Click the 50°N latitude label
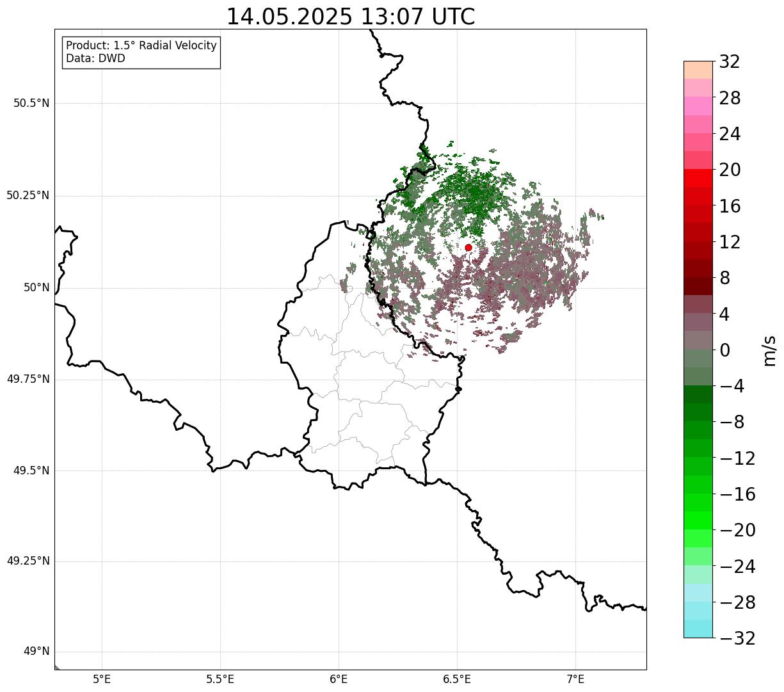This screenshot has height=692, width=784. click(36, 287)
